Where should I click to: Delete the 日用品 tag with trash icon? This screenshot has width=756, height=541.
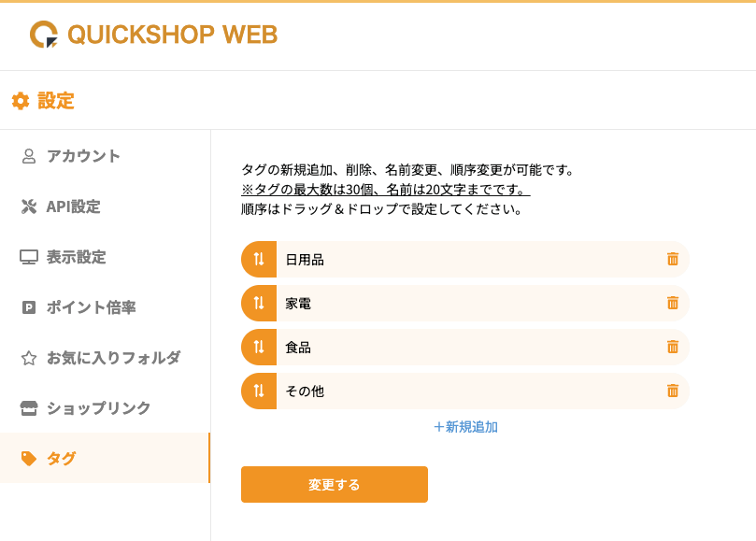click(x=673, y=259)
